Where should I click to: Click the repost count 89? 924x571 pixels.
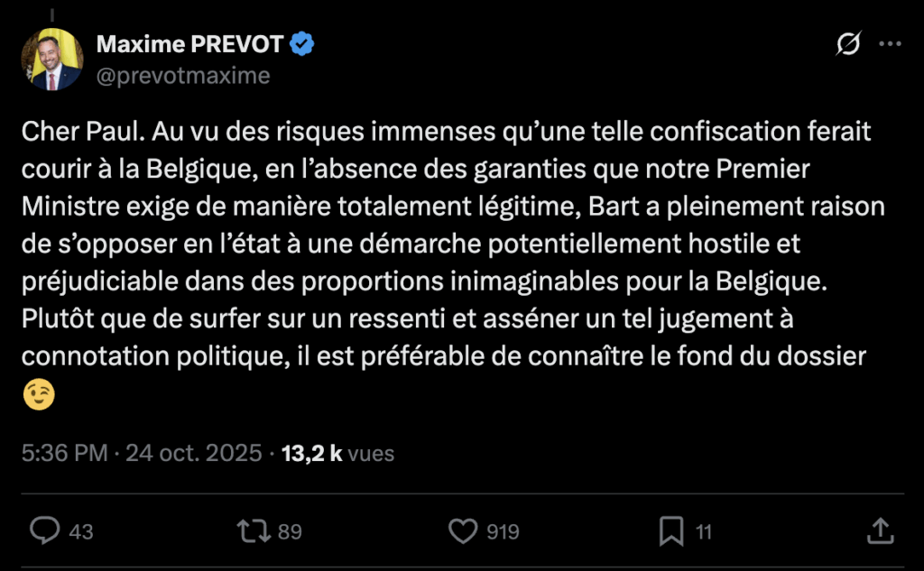[290, 532]
